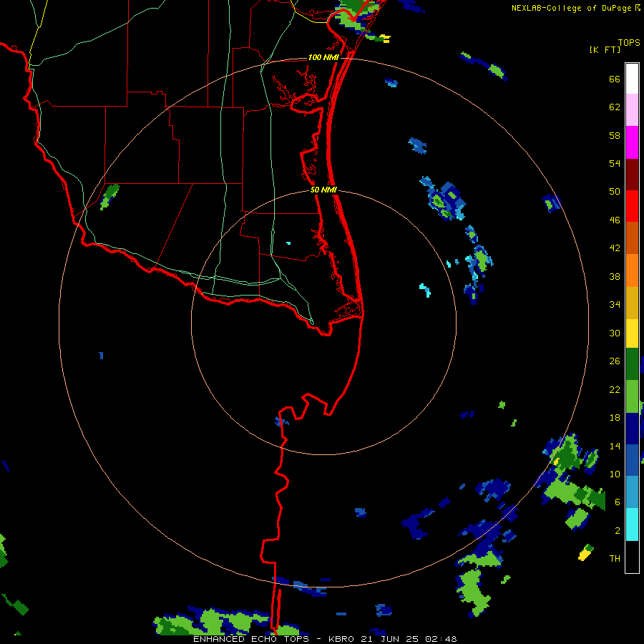Click legend value 38
The width and height of the screenshot is (644, 644).
615,276
